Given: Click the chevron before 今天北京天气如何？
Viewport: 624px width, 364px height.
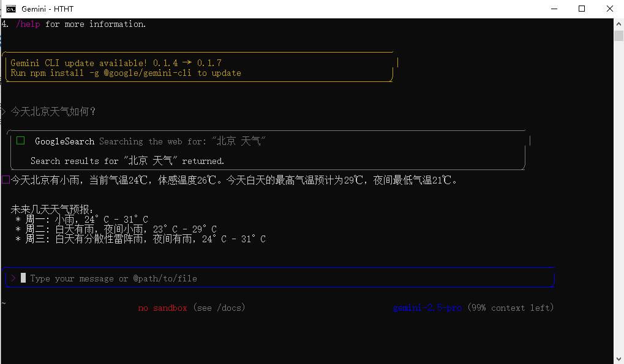Looking at the screenshot, I should pos(3,111).
